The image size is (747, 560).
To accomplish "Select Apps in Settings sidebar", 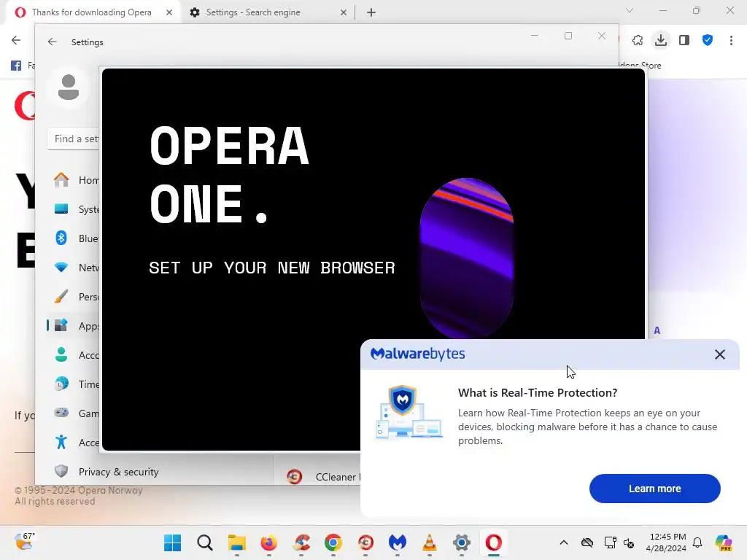I will [x=74, y=326].
